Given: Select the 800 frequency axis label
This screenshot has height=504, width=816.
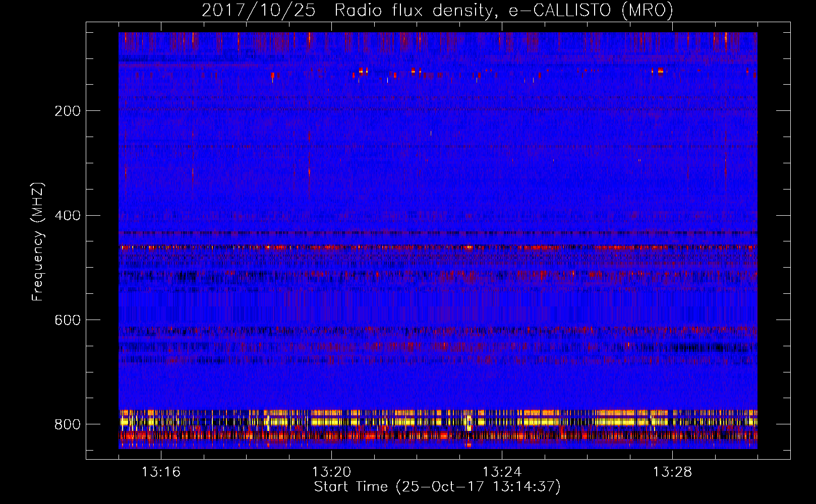Looking at the screenshot, I should coord(68,425).
